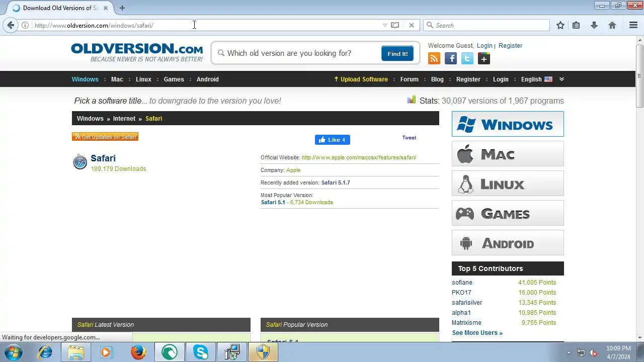644x362 pixels.
Task: Open the apple.com official website link
Action: pos(359,157)
